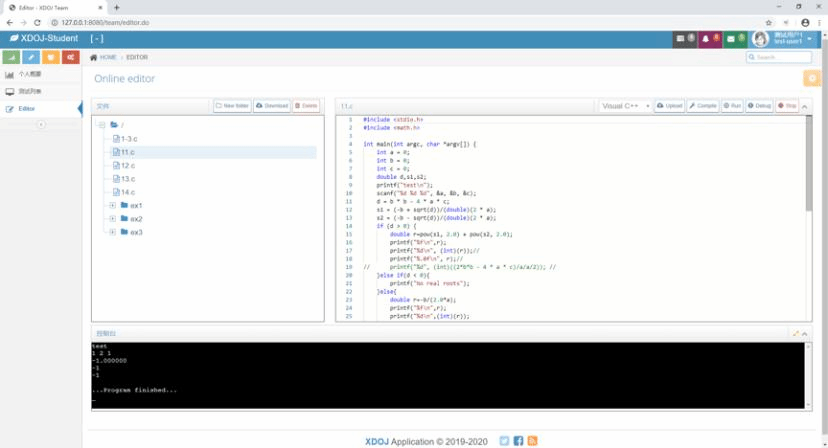Expand the ex3 folder

coord(112,232)
